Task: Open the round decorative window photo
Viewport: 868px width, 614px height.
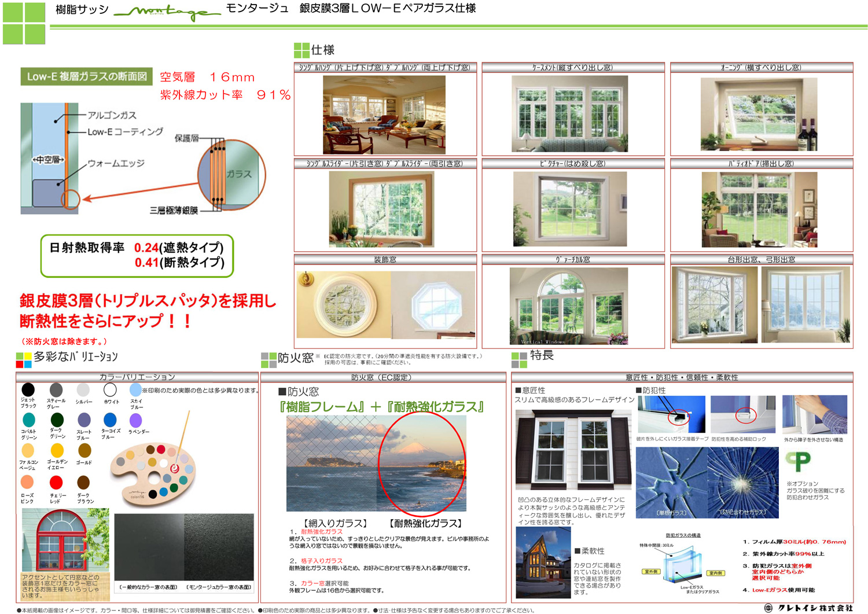Action: (344, 304)
